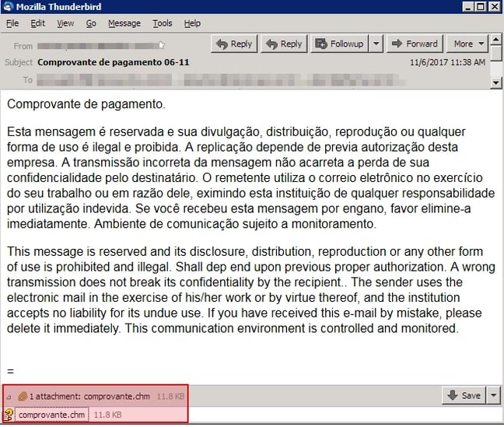This screenshot has height=427, width=504.
Task: Click the paperclip attachment icon
Action: 23,397
